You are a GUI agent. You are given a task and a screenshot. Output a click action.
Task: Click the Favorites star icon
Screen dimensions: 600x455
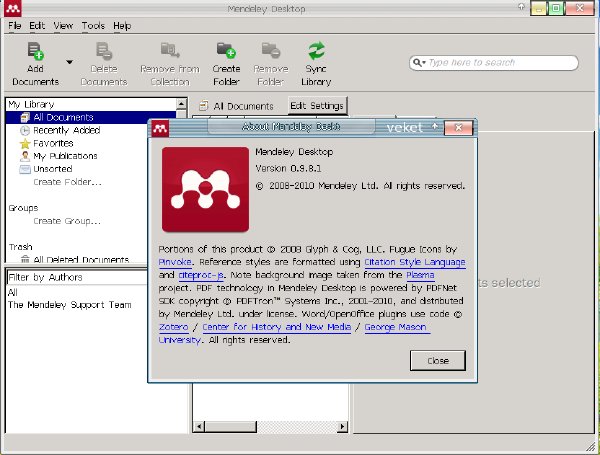coord(25,144)
